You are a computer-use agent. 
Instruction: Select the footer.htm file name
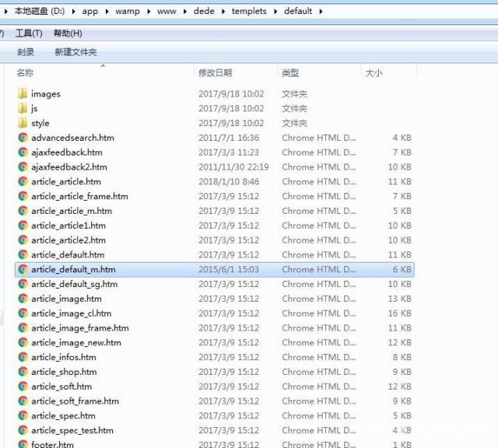[x=52, y=444]
